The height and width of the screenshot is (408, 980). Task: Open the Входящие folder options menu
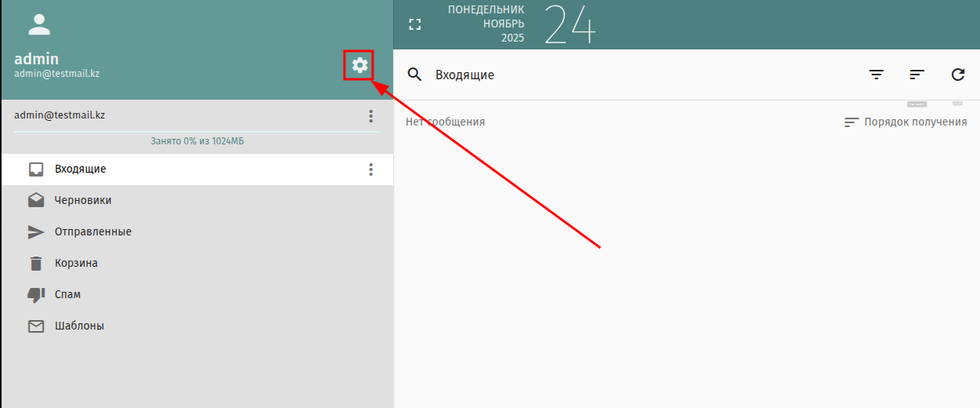tap(371, 169)
